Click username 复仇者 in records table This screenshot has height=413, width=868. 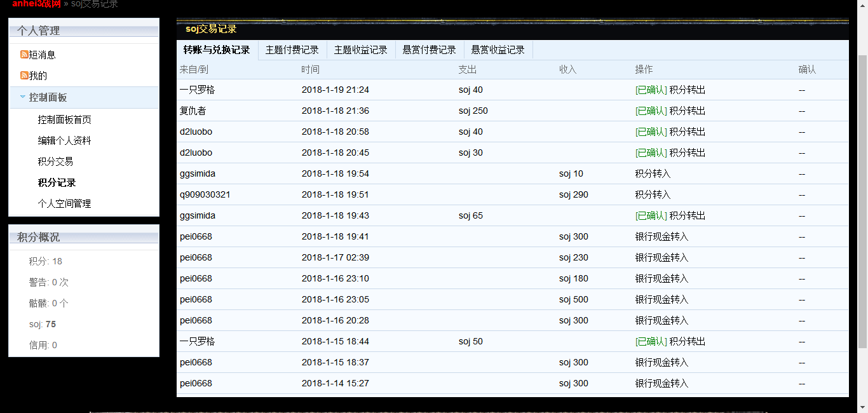click(x=193, y=111)
